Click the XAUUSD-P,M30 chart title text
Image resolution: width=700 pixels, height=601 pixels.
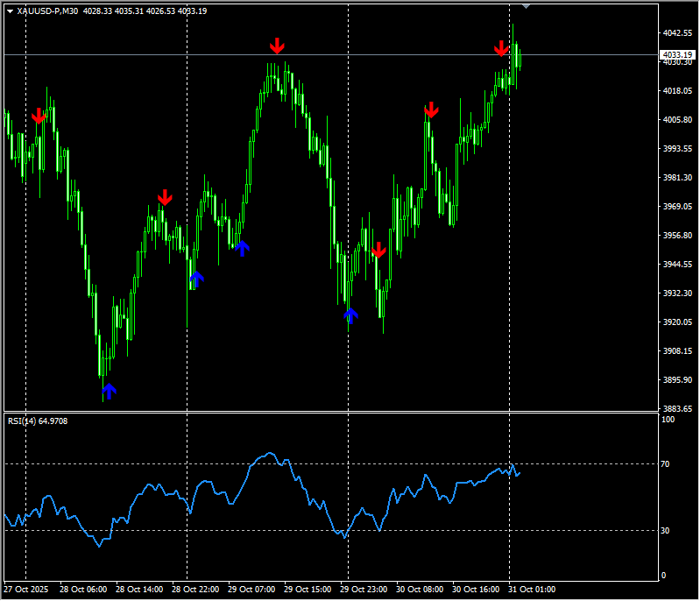pos(47,11)
